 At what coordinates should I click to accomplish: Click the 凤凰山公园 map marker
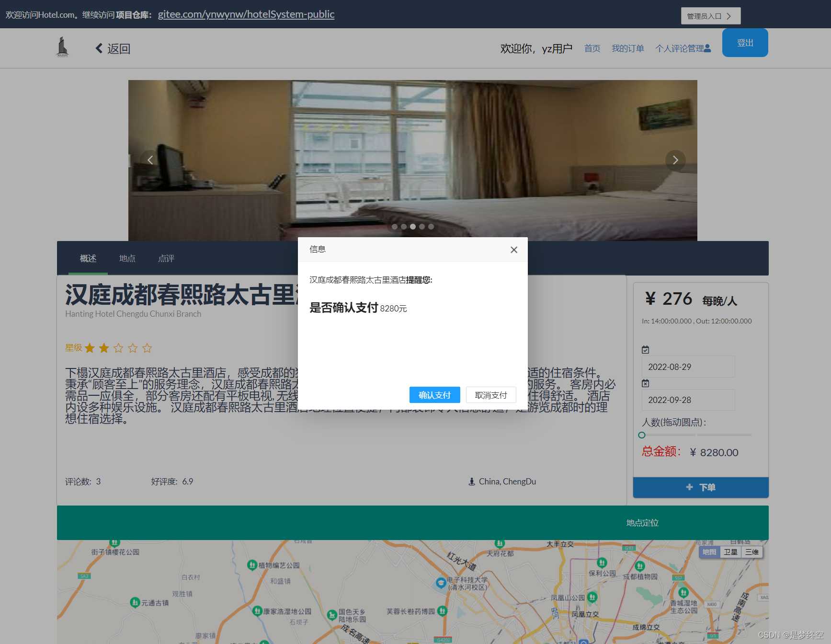pyautogui.click(x=592, y=597)
